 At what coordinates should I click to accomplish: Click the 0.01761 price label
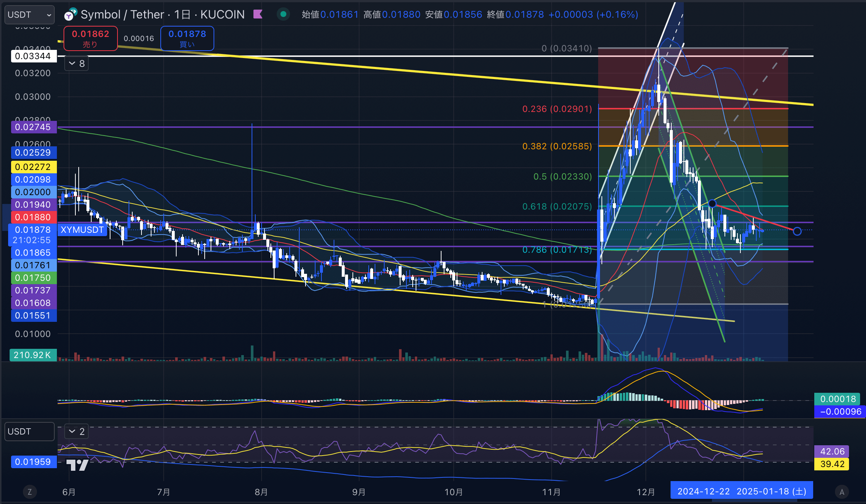34,265
